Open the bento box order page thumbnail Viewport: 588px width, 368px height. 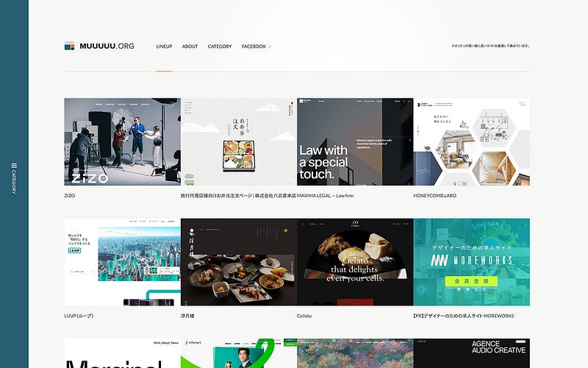239,141
